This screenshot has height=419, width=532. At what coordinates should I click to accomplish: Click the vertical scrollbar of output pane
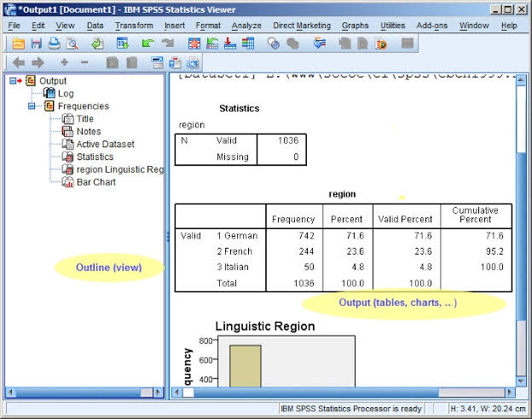tap(521, 231)
